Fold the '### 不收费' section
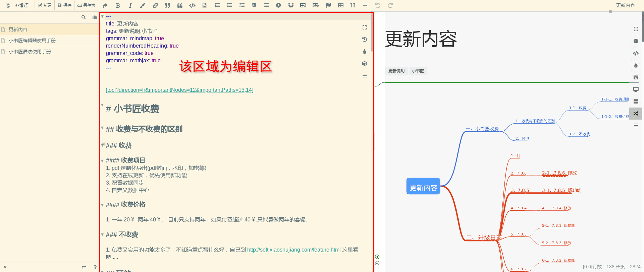Viewport: 644px width, 272px height. (102, 234)
